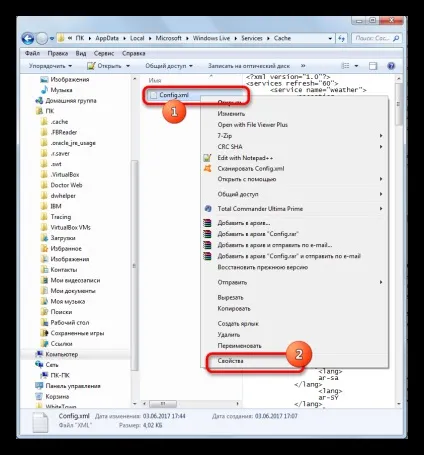Screen dimensions: 424x455
Task: Open the Файл menu
Action: click(x=32, y=53)
